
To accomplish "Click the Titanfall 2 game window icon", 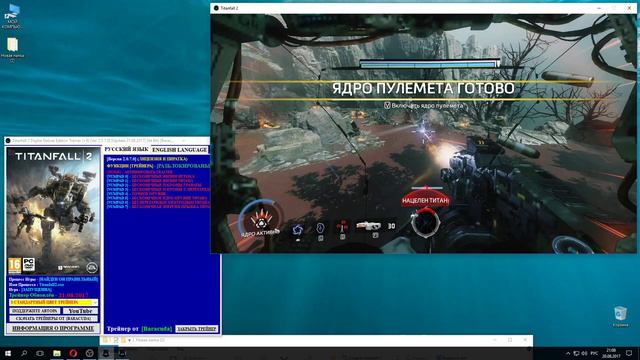I will pos(216,8).
